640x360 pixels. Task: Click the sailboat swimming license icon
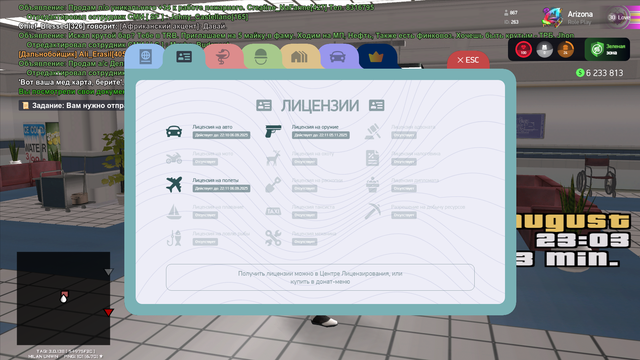(x=174, y=211)
